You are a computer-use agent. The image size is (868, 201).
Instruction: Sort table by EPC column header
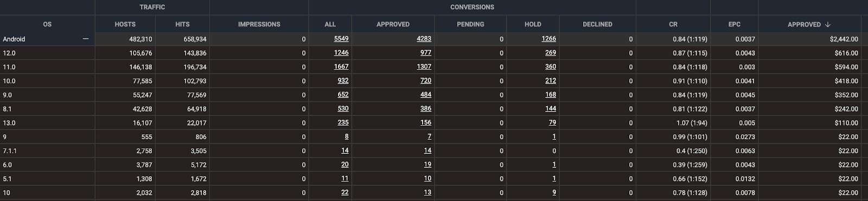(x=735, y=24)
